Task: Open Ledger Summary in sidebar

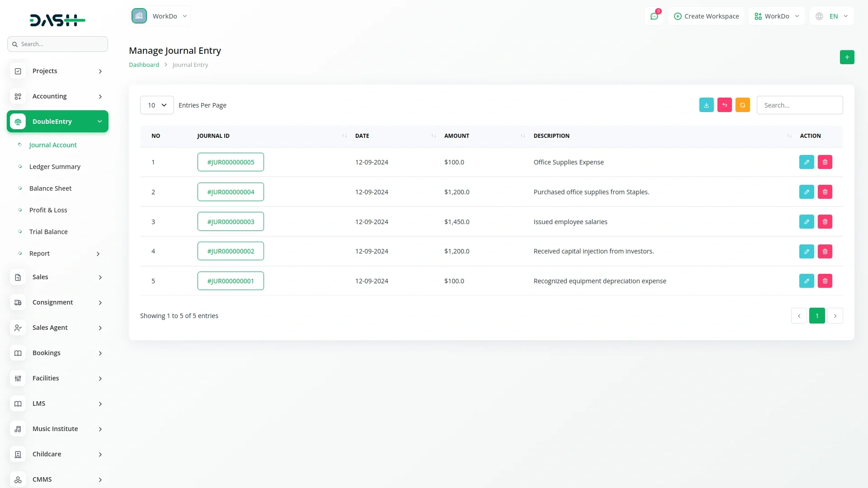Action: pos(55,167)
